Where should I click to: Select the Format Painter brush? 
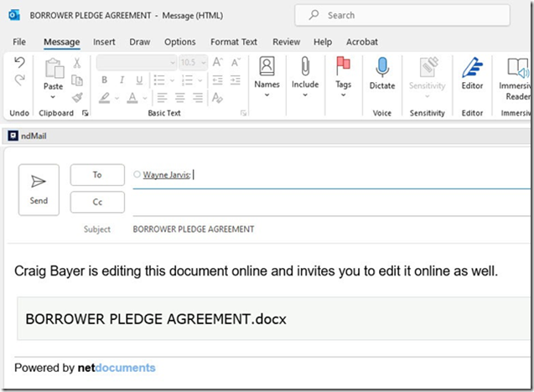(77, 98)
